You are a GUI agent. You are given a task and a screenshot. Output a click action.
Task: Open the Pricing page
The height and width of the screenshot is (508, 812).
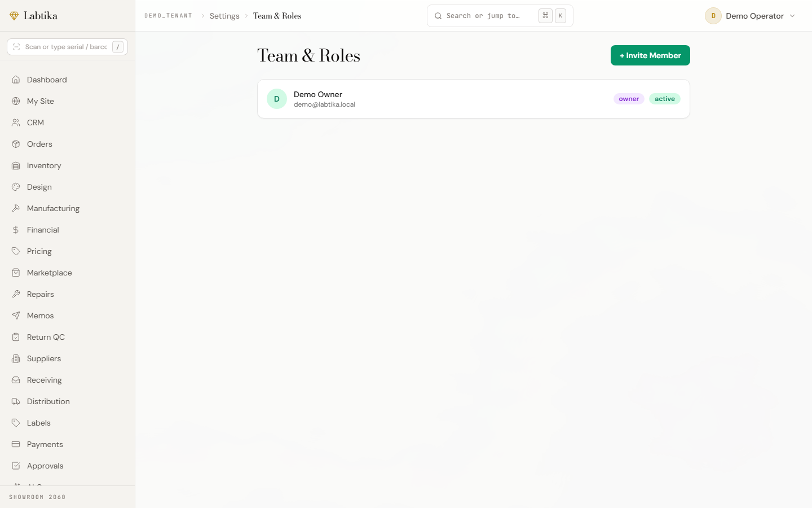click(68, 251)
